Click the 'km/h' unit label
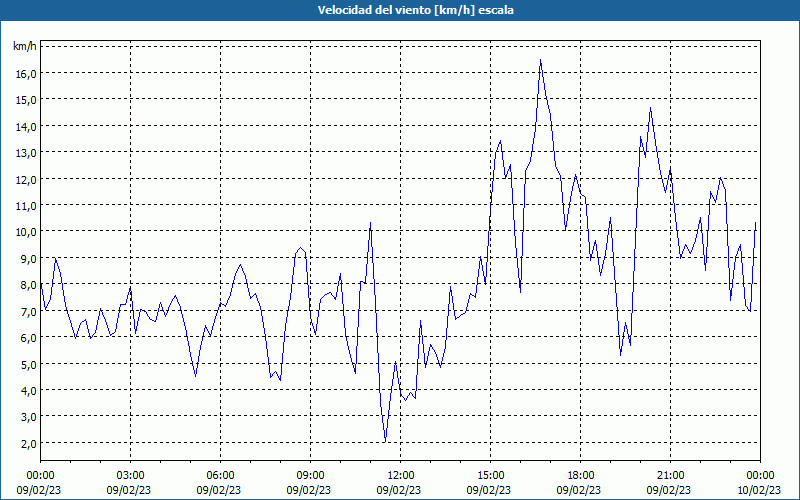Image resolution: width=800 pixels, height=500 pixels. (x=25, y=46)
